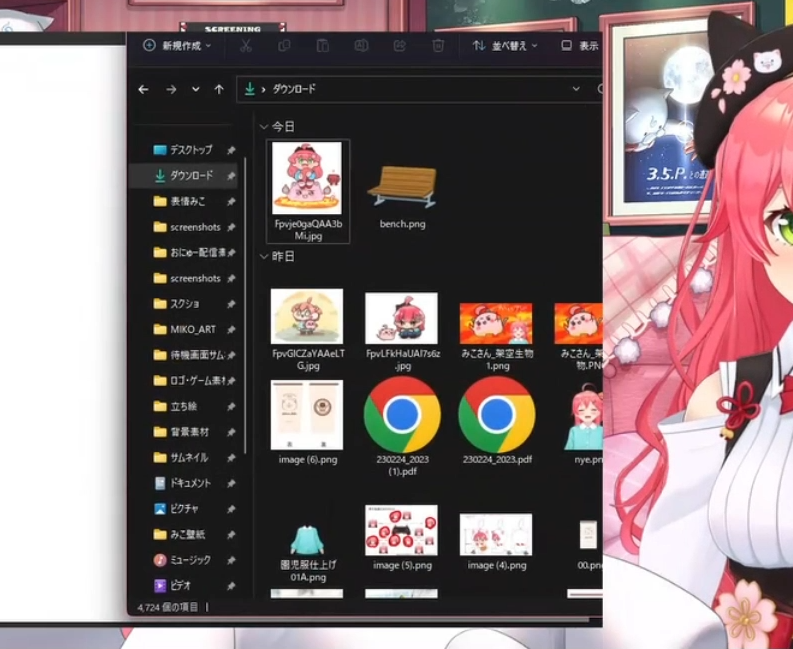Image resolution: width=793 pixels, height=649 pixels.
Task: Collapse the 昨日 group
Action: click(x=263, y=256)
